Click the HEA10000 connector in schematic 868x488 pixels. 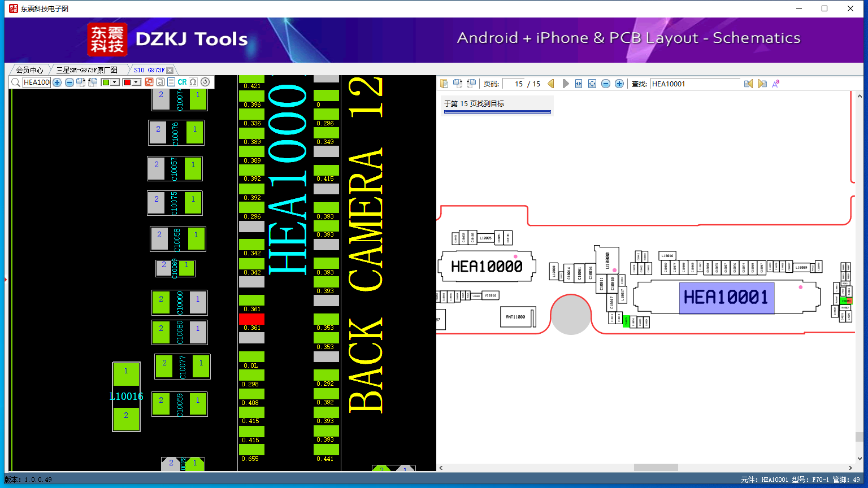487,266
